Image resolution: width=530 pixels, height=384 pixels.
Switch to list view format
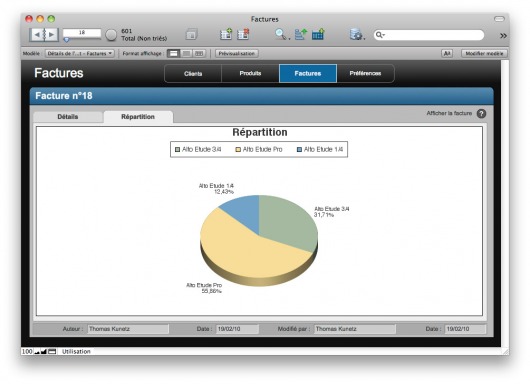click(x=186, y=53)
